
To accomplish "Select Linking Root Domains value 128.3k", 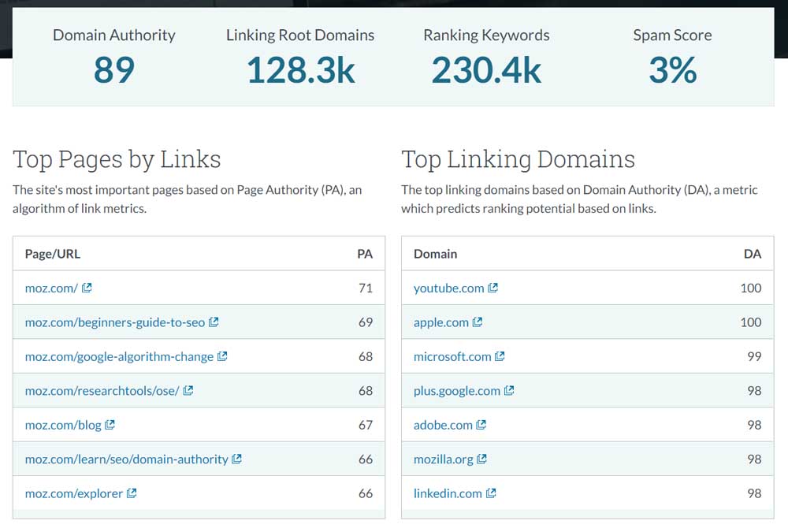I will click(x=300, y=70).
